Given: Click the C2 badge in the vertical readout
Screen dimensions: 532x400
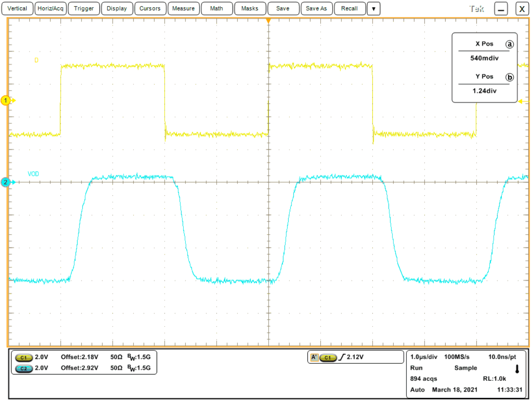Looking at the screenshot, I should pyautogui.click(x=23, y=368).
